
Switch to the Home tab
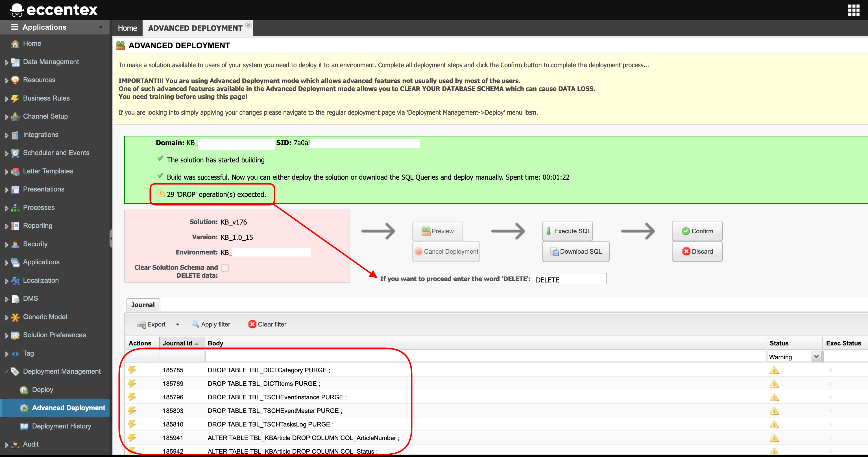[x=127, y=28]
